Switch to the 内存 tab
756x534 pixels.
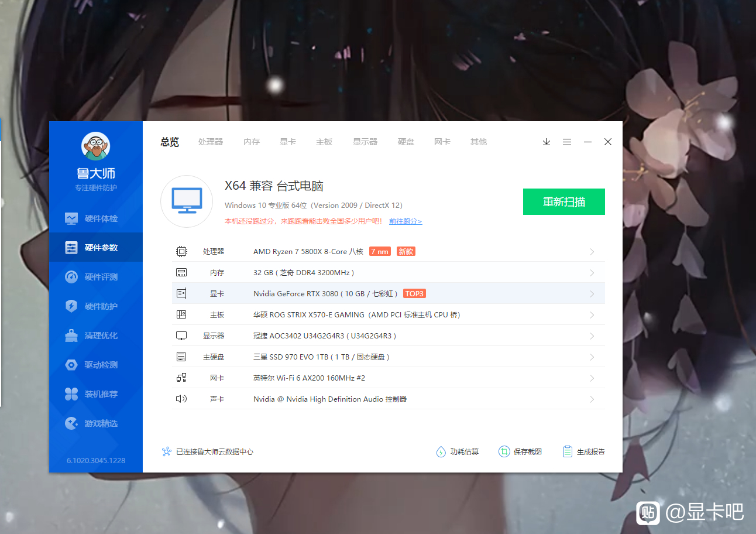(x=252, y=142)
